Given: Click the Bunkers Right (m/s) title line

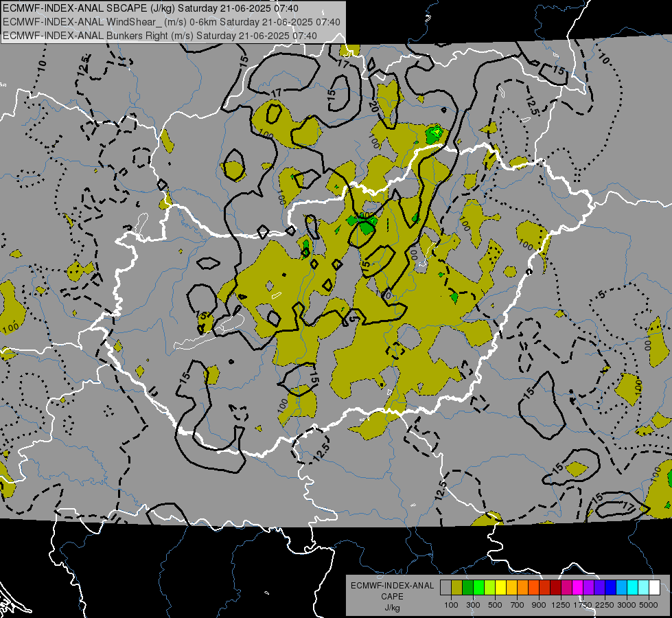Looking at the screenshot, I should click(x=160, y=36).
